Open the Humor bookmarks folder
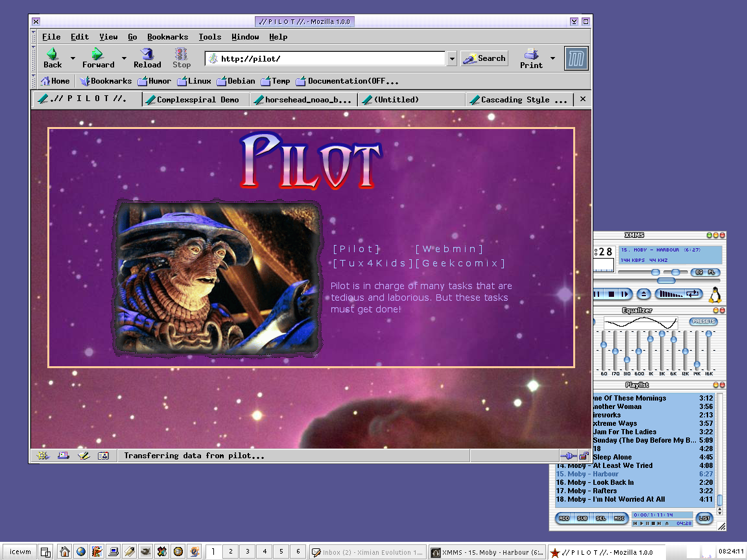Screen dimensions: 747x560 154,81
